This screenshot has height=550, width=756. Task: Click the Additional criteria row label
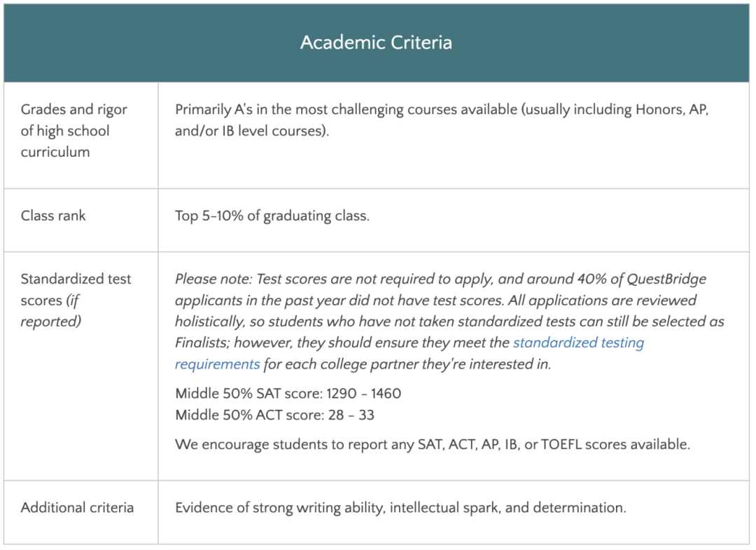(x=77, y=508)
